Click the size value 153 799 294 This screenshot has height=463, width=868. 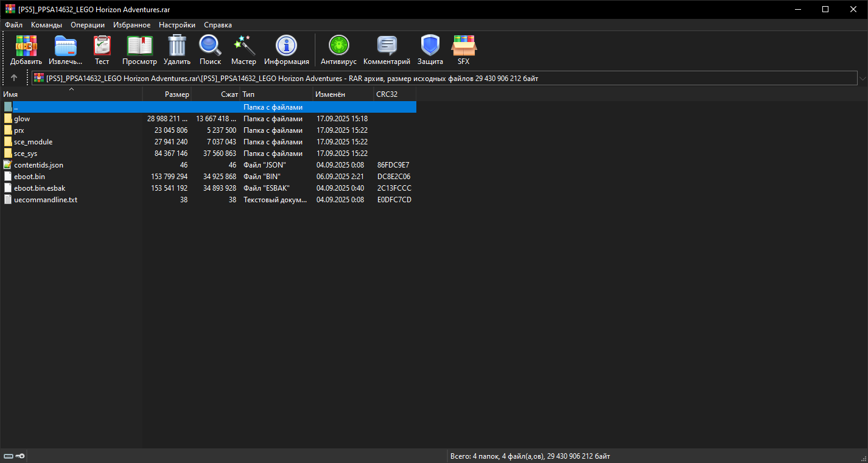pos(169,177)
